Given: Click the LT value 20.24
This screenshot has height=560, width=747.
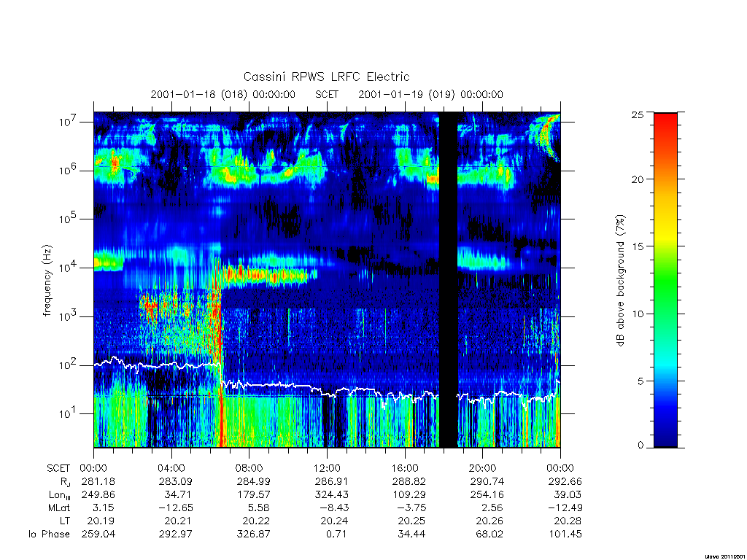Looking at the screenshot, I should point(334,521).
